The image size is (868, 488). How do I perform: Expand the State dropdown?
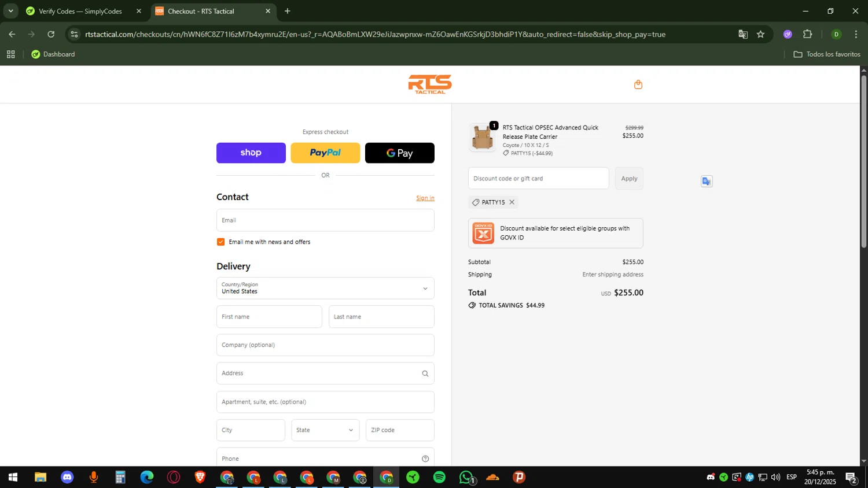[325, 430]
